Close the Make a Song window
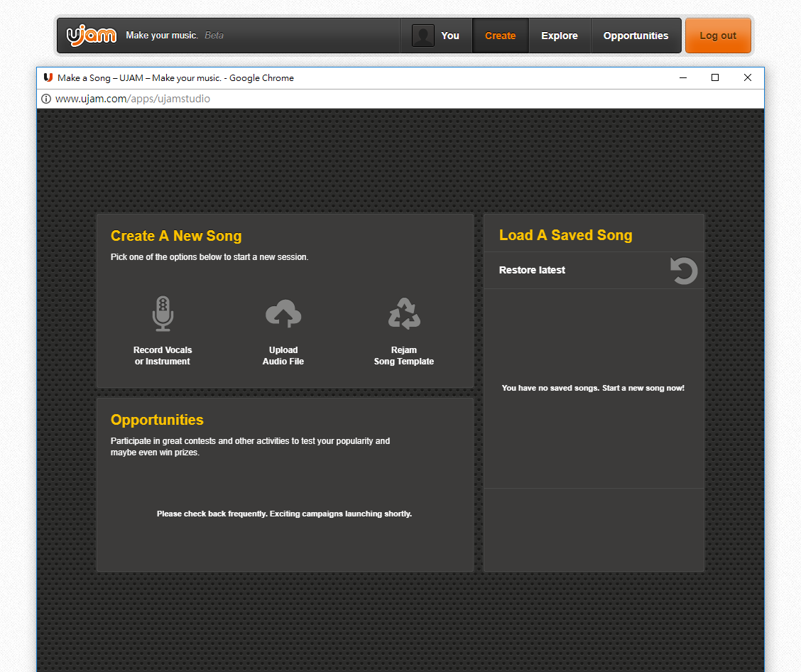 click(747, 77)
